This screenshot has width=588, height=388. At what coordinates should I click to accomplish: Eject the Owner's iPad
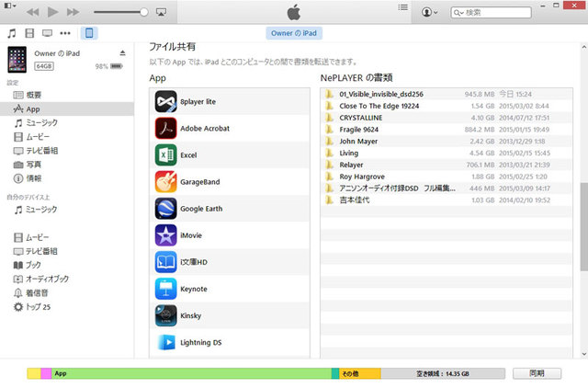click(123, 53)
